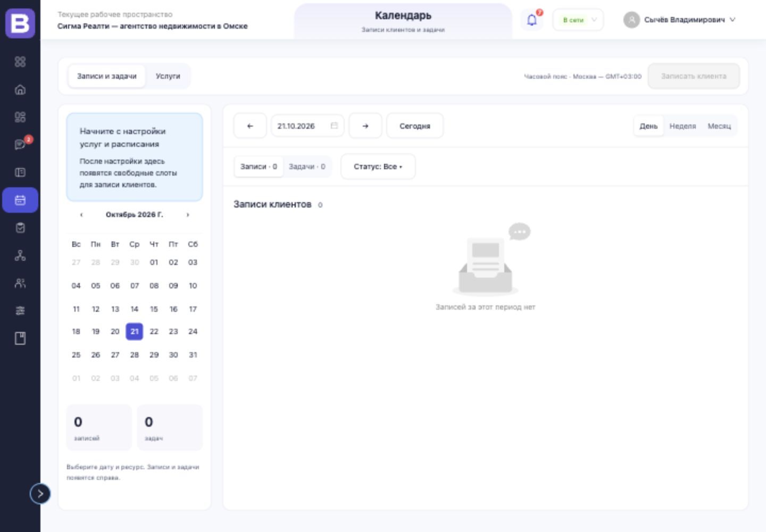The height and width of the screenshot is (532, 766).
Task: Go to the next day with right arrow
Action: click(365, 126)
